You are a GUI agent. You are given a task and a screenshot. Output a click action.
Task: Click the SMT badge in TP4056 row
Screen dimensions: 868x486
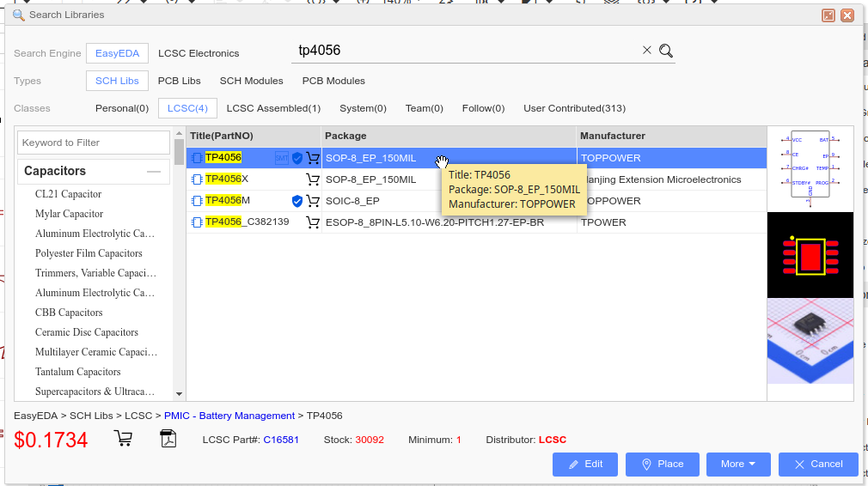282,158
